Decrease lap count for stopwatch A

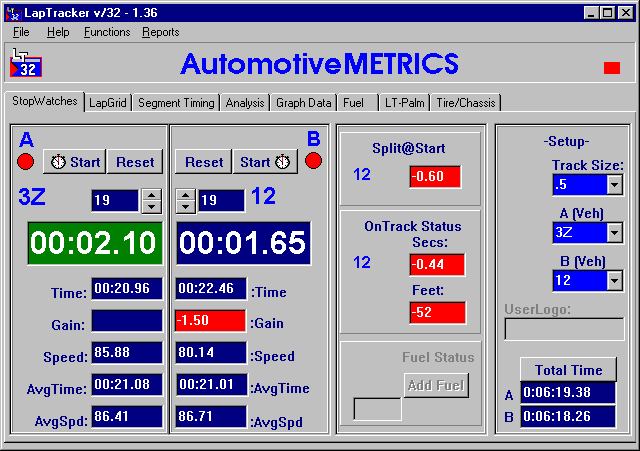151,207
